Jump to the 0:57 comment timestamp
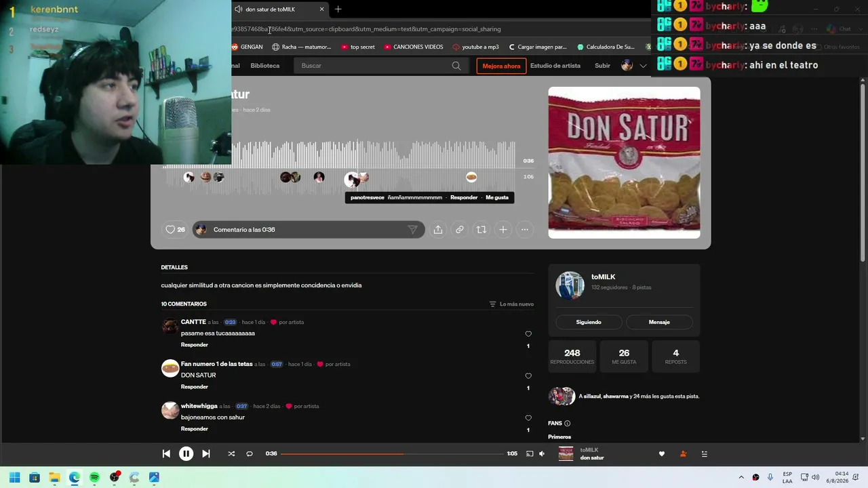The width and height of the screenshot is (868, 488). (277, 365)
